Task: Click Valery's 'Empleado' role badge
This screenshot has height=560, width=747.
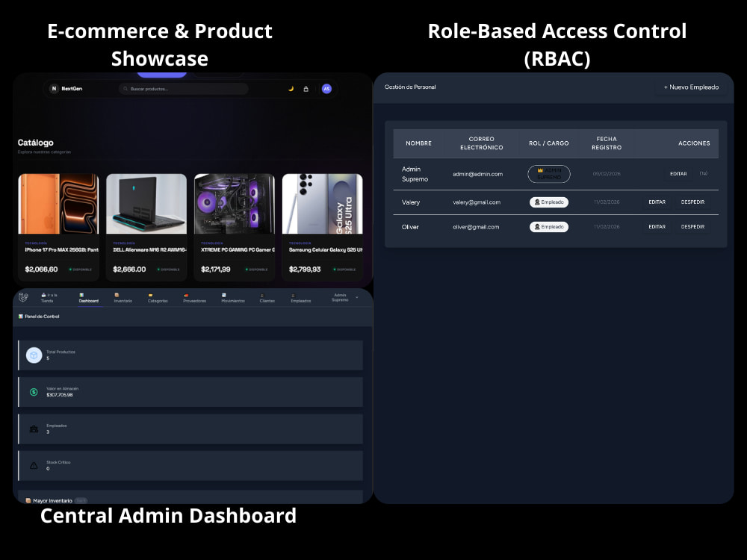Action: click(549, 202)
